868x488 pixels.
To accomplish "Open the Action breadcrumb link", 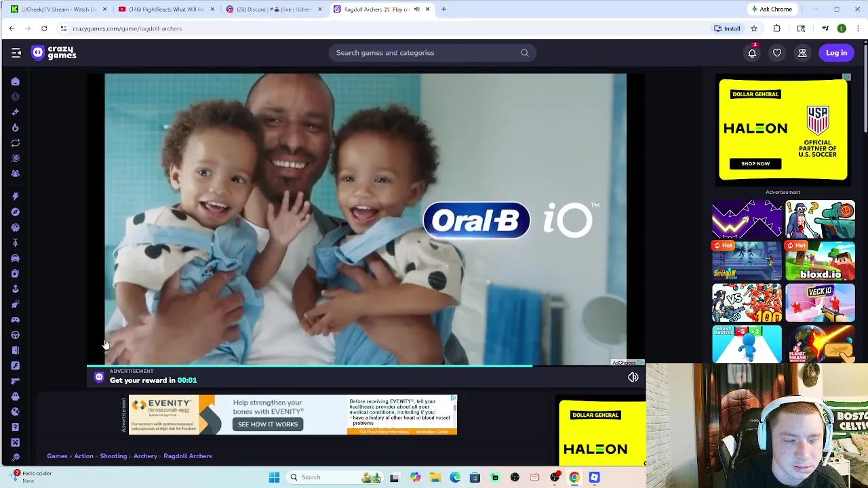I will pos(83,456).
